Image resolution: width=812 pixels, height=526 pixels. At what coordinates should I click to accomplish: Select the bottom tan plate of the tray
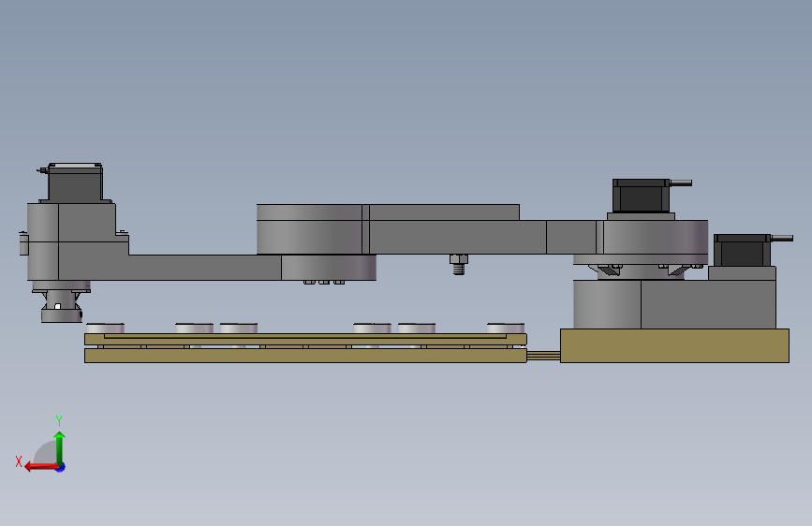pos(305,356)
